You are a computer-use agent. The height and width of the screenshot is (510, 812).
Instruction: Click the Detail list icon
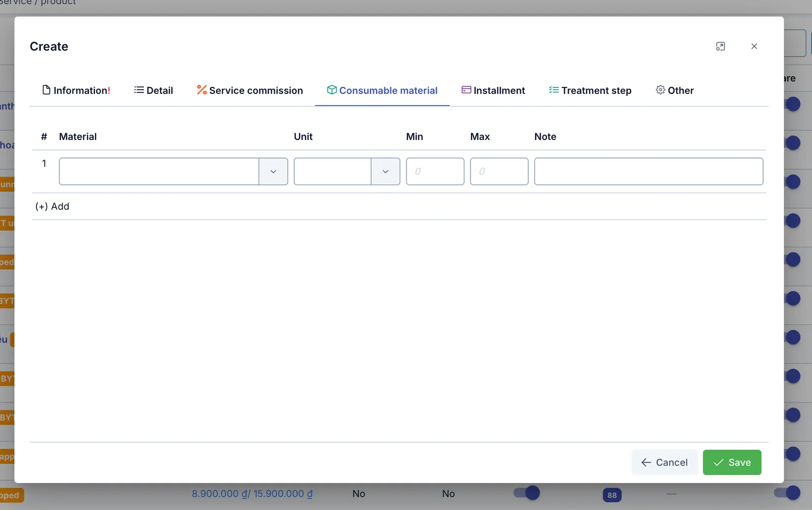139,90
